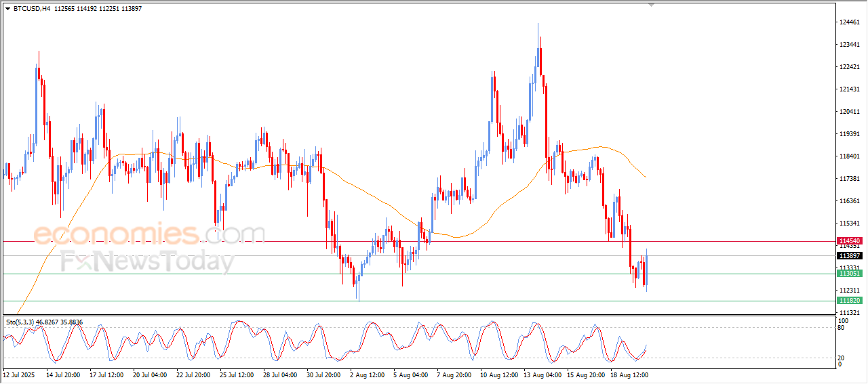Click the 10 Aug 12:00 time label
The image size is (868, 384).
497,374
